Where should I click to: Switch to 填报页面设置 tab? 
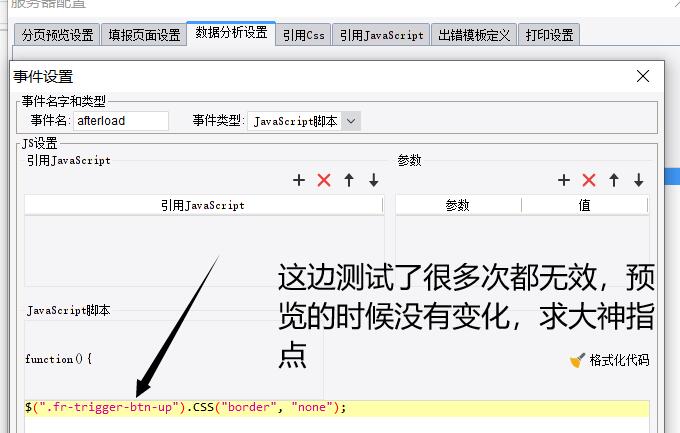[x=144, y=35]
